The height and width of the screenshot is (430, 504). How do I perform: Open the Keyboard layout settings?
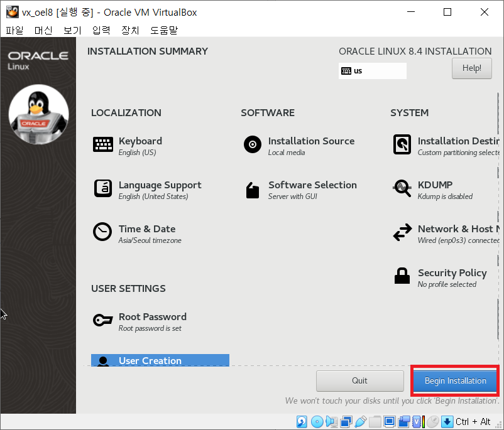click(128, 146)
